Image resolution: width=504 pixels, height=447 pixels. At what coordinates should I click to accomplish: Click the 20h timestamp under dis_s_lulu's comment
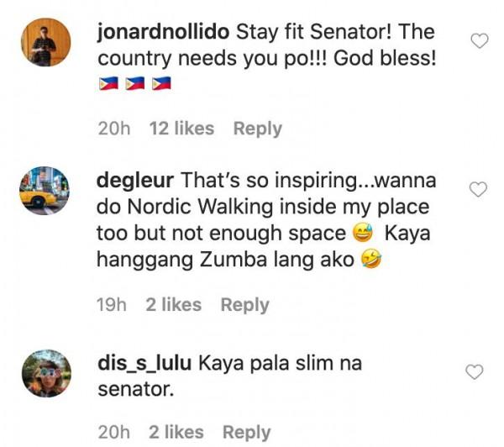(x=114, y=432)
